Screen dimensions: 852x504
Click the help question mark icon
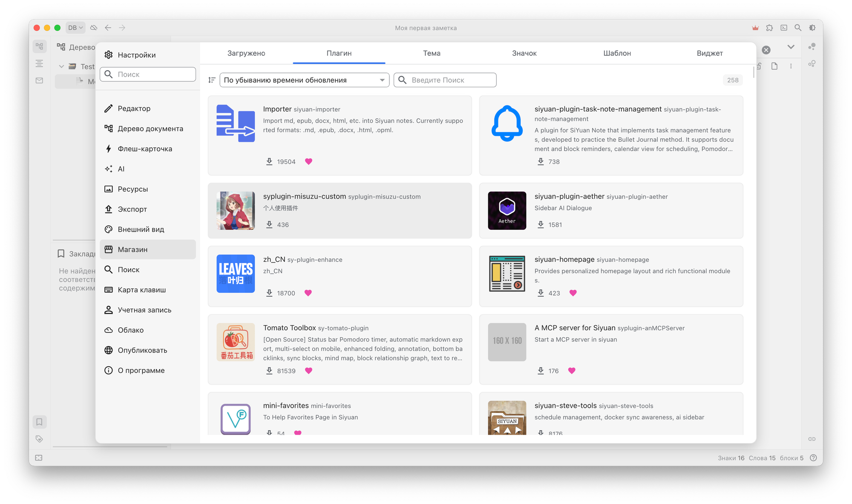tap(813, 458)
